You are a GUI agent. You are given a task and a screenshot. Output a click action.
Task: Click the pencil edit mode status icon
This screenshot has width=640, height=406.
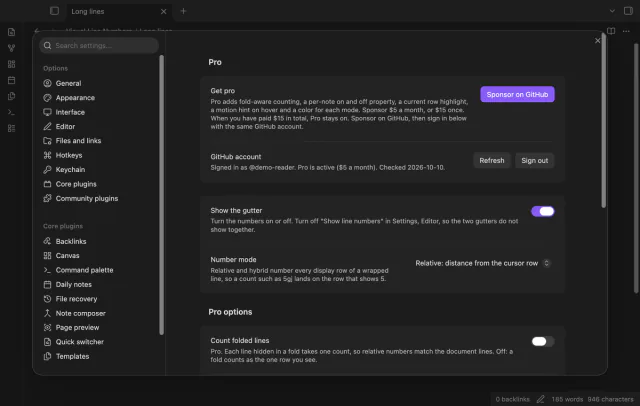point(540,399)
